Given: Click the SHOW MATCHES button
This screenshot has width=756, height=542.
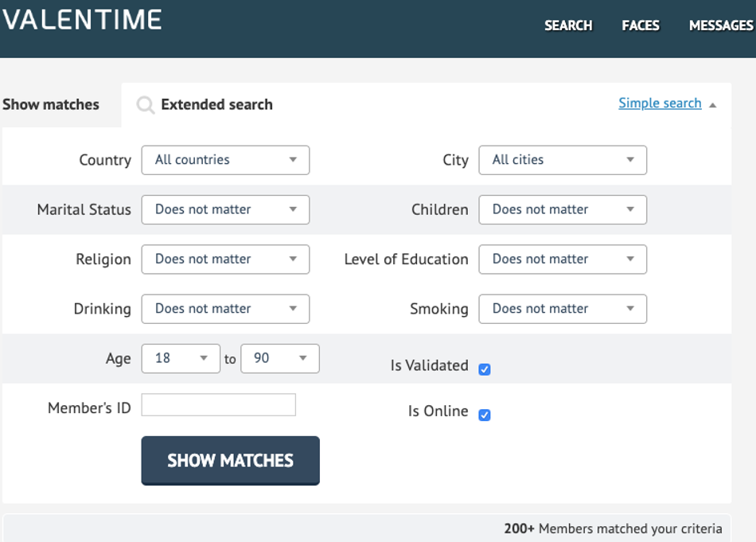Looking at the screenshot, I should 231,461.
